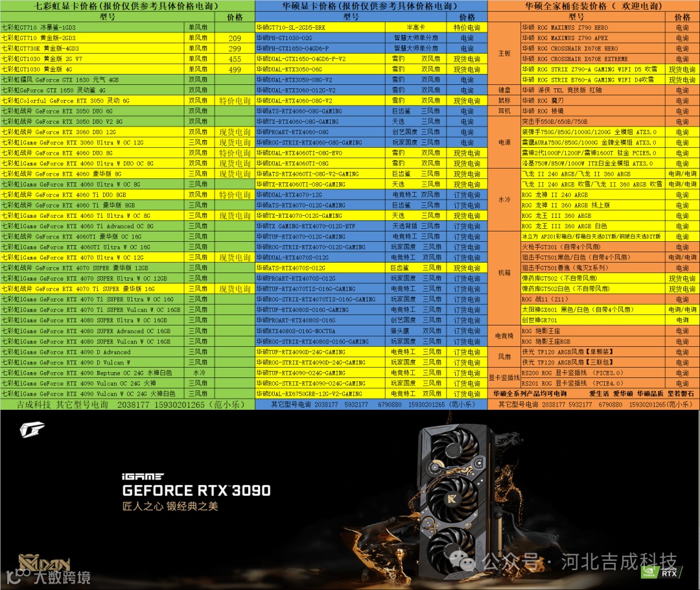Select row 侠光 TF120 ARGB风扇【三联包】
The height and width of the screenshot is (590, 700).
click(611, 362)
